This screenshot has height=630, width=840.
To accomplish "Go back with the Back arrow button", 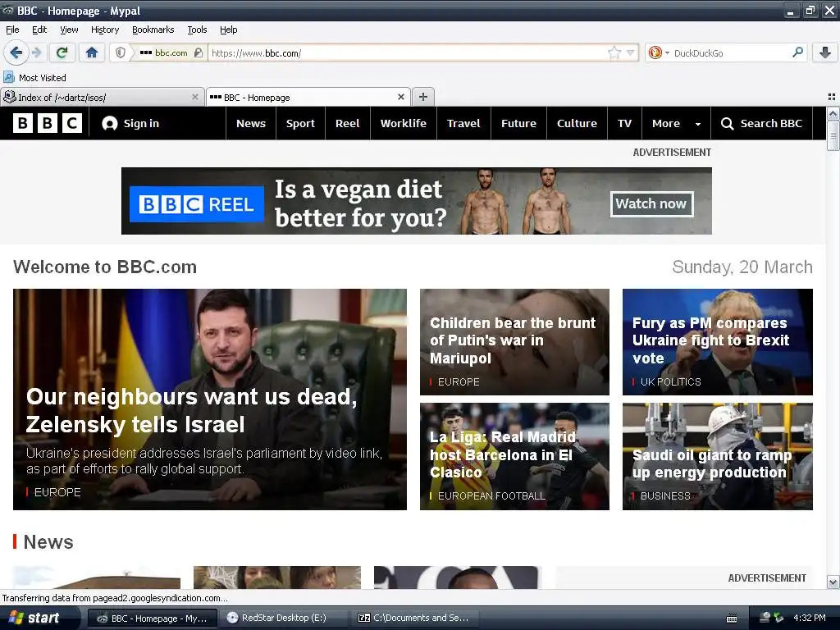I will 16,52.
